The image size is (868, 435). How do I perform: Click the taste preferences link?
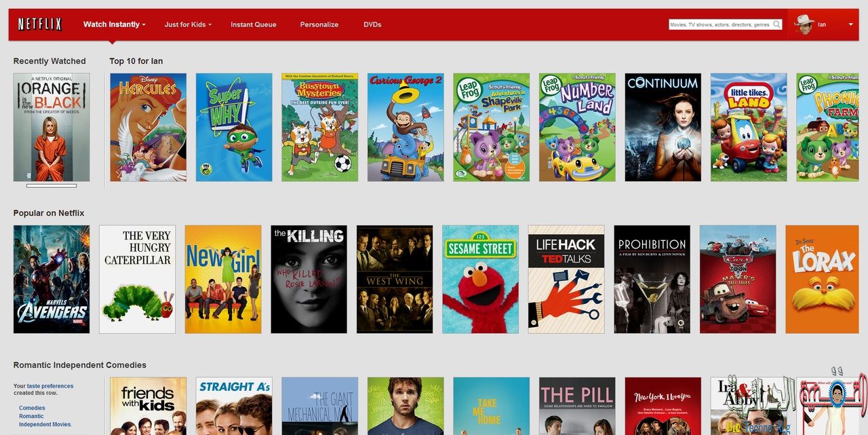coord(50,386)
